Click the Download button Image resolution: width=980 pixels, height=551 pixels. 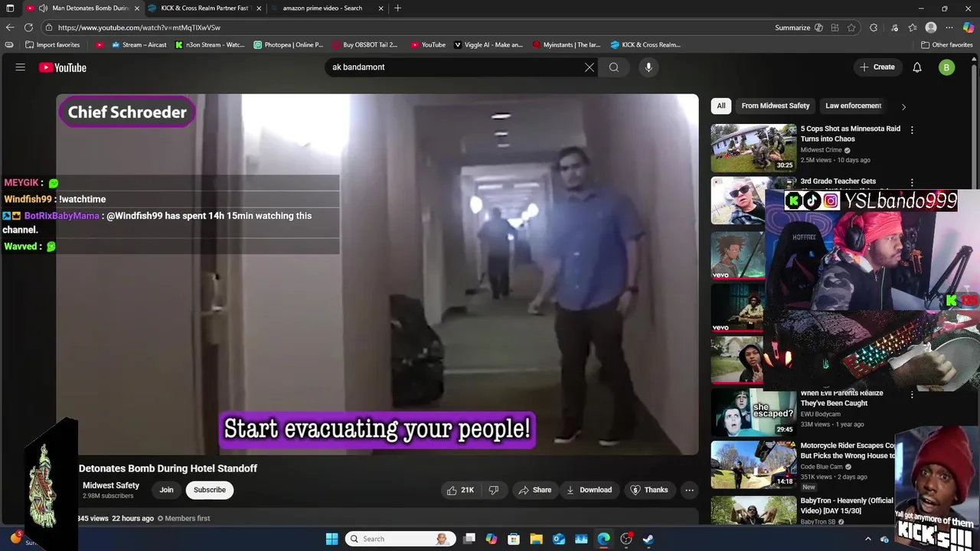coord(589,490)
